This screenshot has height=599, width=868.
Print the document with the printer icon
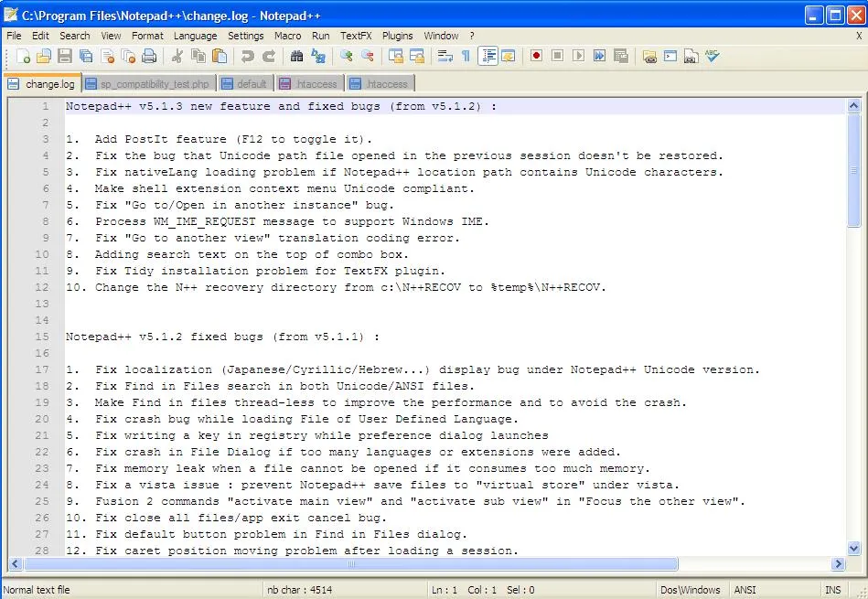149,56
